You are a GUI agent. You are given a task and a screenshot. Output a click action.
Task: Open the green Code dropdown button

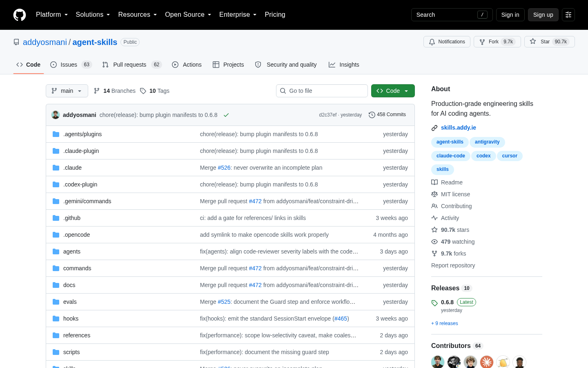point(393,91)
